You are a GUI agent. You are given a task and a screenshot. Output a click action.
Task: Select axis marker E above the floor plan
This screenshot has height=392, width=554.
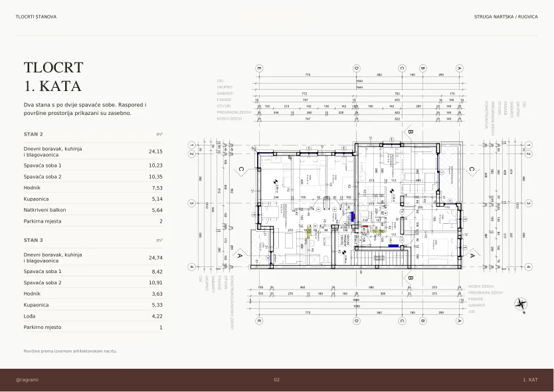click(x=259, y=68)
